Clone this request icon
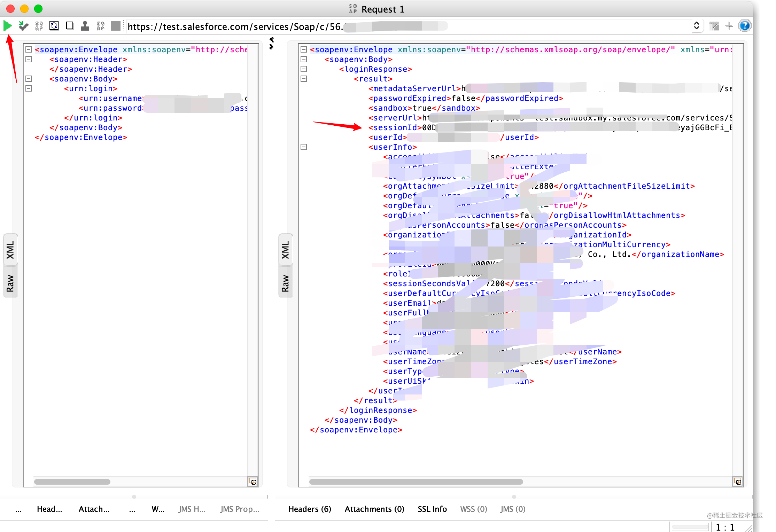Screen dimensions: 776x532 tap(85, 26)
